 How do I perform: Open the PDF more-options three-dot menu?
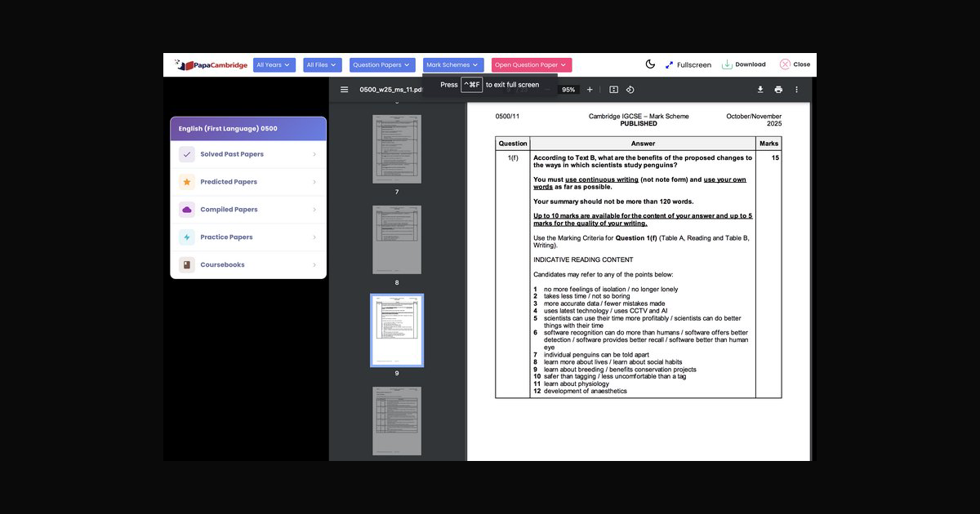tap(796, 90)
